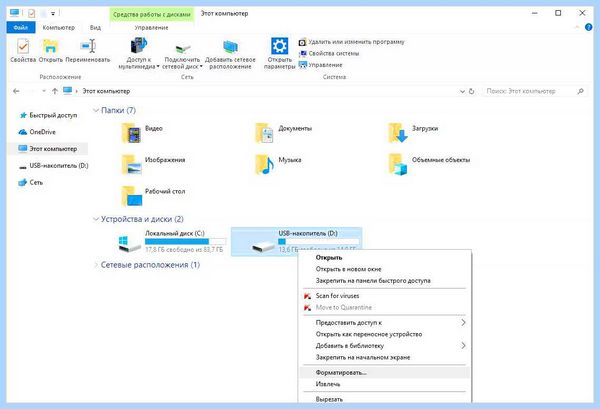The width and height of the screenshot is (600, 409).
Task: Click Подключить сетевой диск icon
Action: pyautogui.click(x=183, y=48)
